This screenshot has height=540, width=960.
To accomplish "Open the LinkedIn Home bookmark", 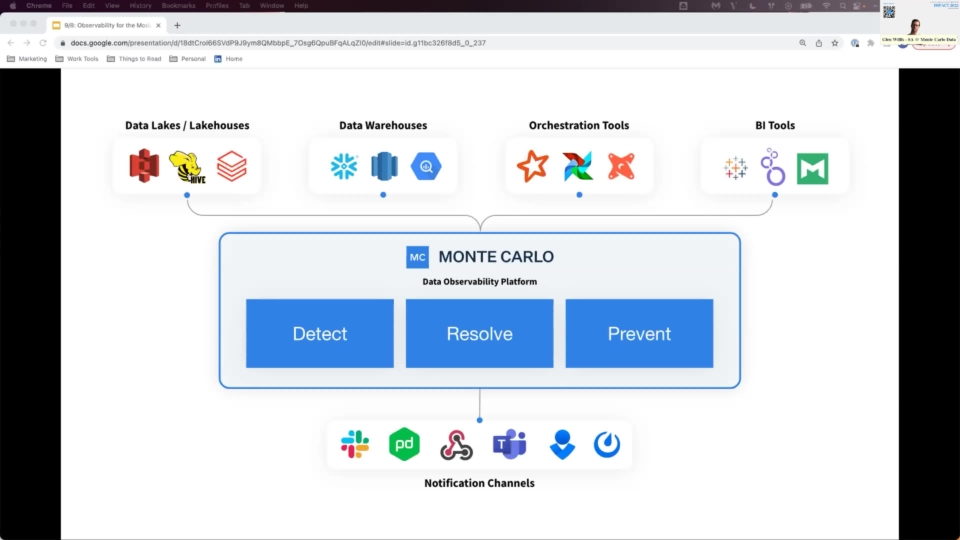I will 228,59.
